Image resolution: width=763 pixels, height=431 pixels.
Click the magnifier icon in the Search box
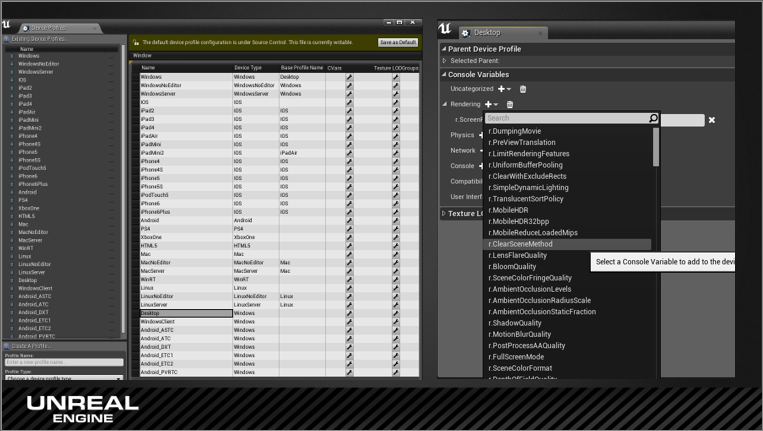653,118
